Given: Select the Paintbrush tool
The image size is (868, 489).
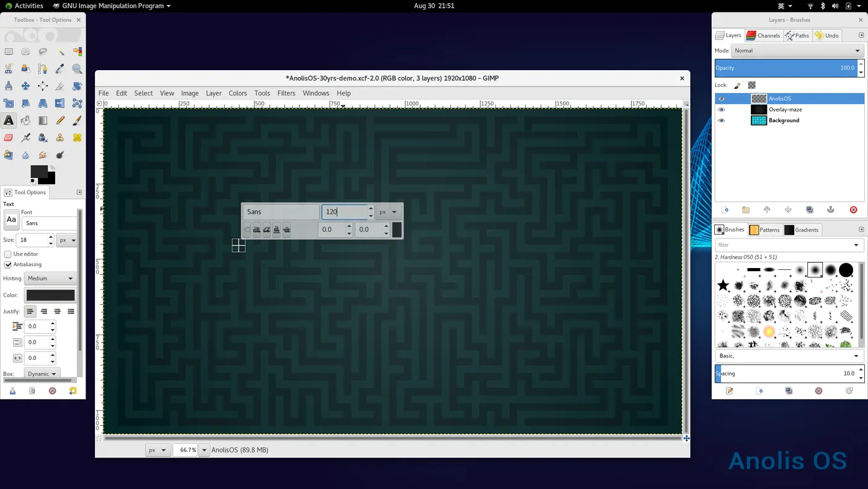Looking at the screenshot, I should [77, 120].
